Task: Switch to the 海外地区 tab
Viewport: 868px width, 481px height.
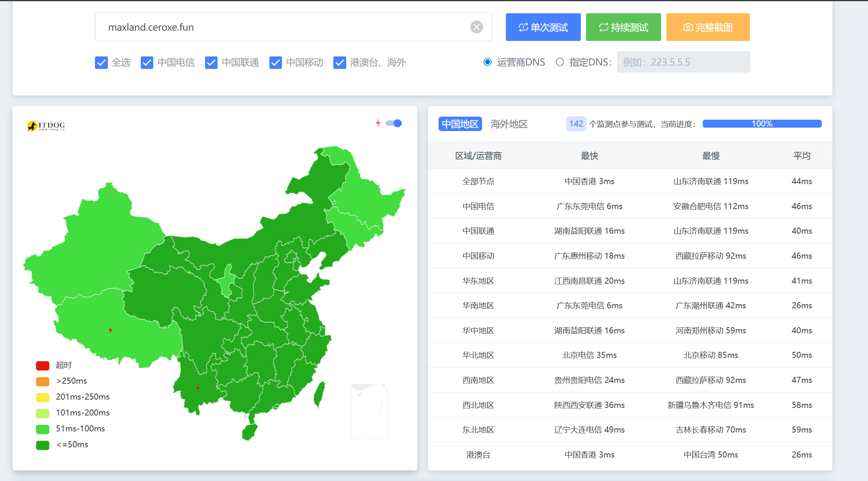Action: pos(509,124)
